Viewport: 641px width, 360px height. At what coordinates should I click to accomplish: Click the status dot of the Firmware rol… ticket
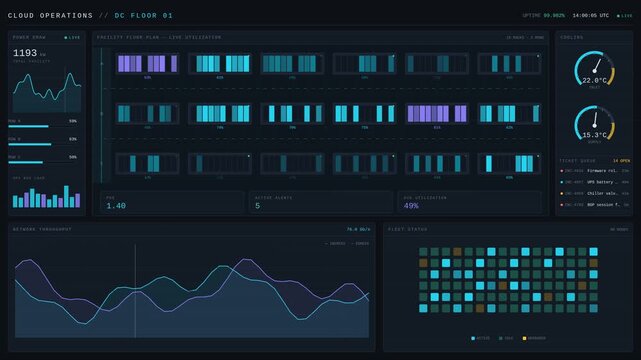[562, 171]
